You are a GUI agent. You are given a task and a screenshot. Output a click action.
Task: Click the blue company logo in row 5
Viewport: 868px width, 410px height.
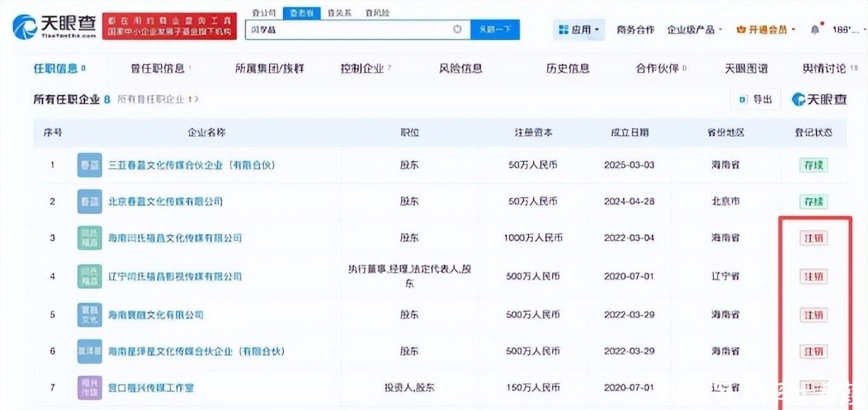pyautogui.click(x=89, y=315)
